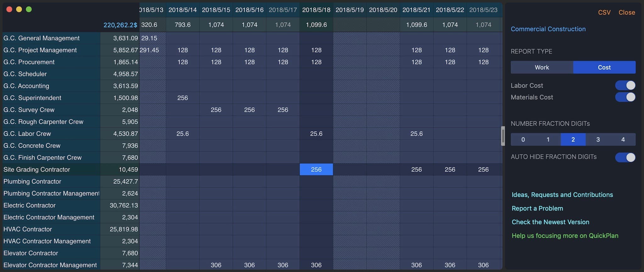Choose 3 fraction digits
This screenshot has height=272, width=644.
click(x=598, y=139)
